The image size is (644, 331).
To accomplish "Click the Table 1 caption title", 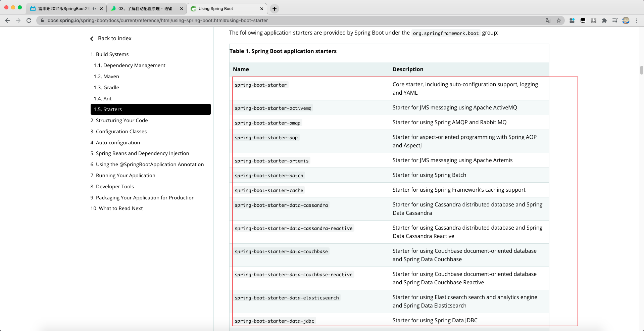I will click(x=283, y=51).
